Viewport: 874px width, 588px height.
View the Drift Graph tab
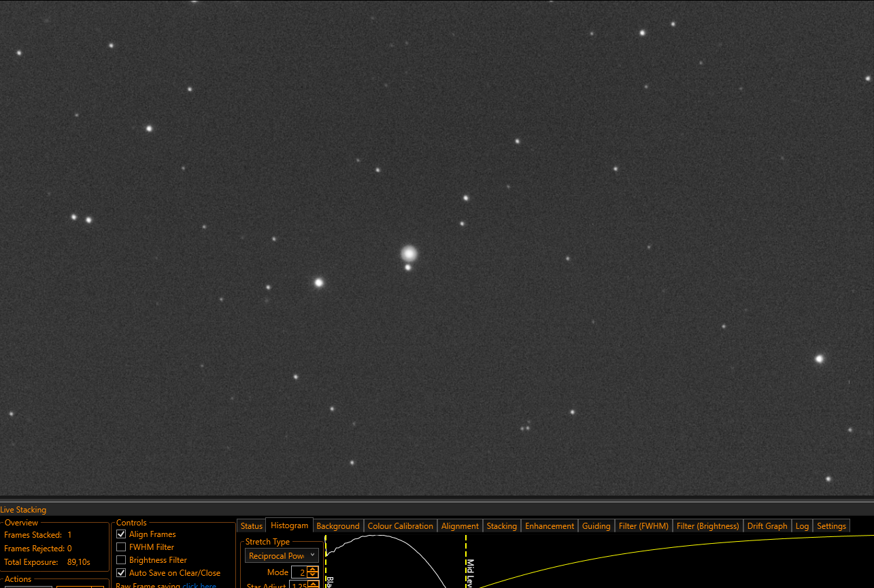[767, 526]
